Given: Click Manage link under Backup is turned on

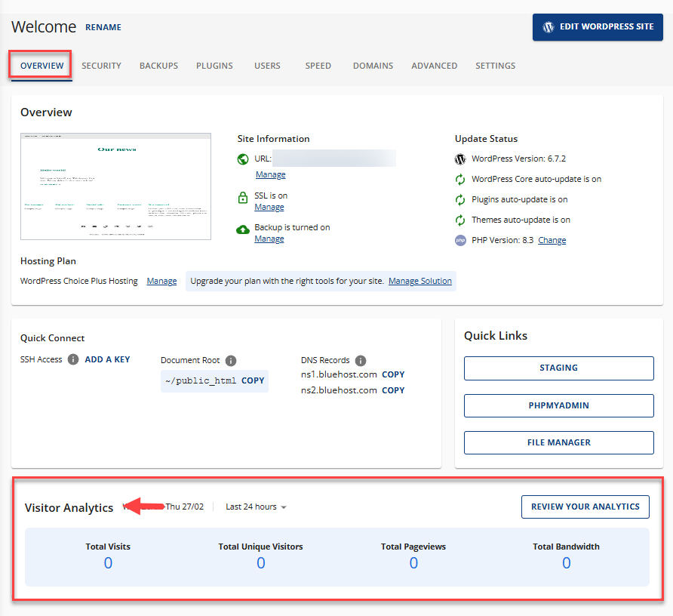Looking at the screenshot, I should [x=269, y=239].
